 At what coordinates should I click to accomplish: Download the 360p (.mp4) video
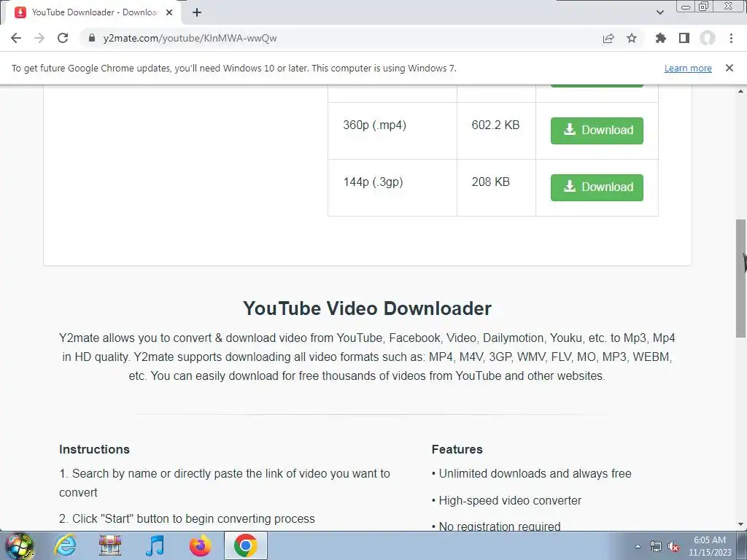tap(597, 131)
